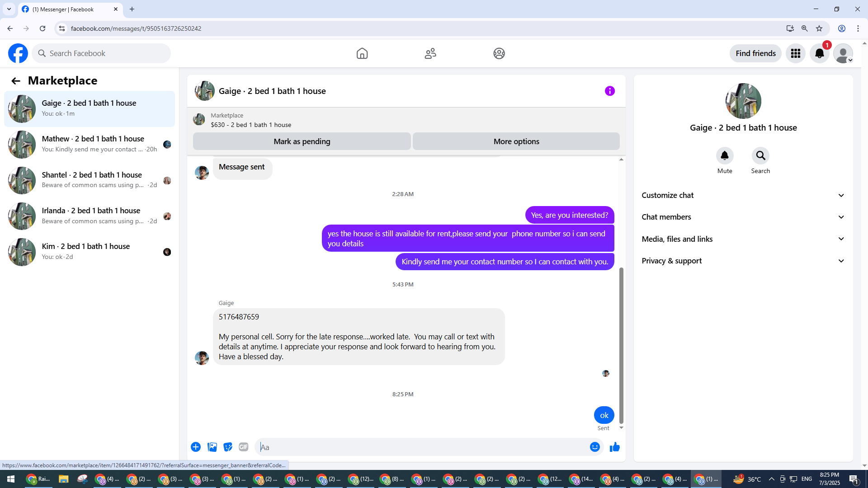Click the purple conversation info icon
This screenshot has height=488, width=868.
pyautogui.click(x=609, y=91)
